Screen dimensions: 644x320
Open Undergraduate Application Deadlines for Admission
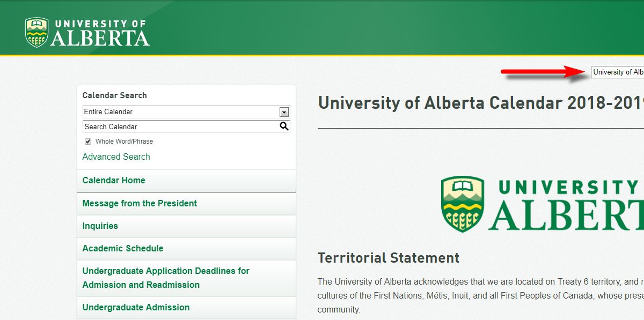(186, 278)
